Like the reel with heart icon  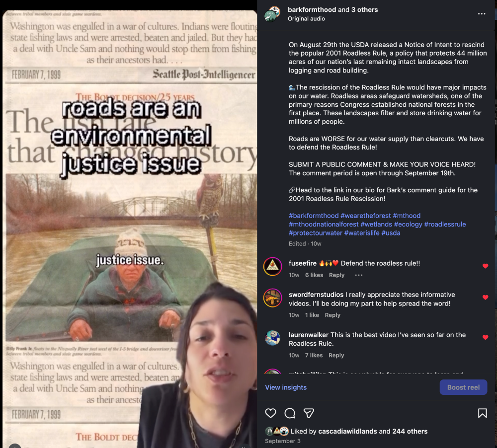click(x=270, y=413)
